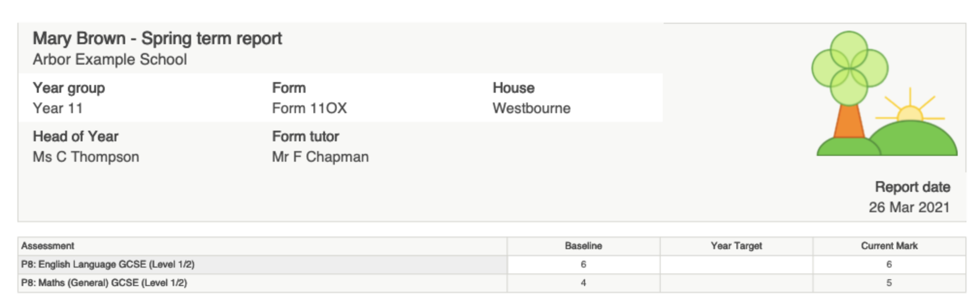Click the English Language Baseline cell
980x304 pixels.
pyautogui.click(x=583, y=264)
